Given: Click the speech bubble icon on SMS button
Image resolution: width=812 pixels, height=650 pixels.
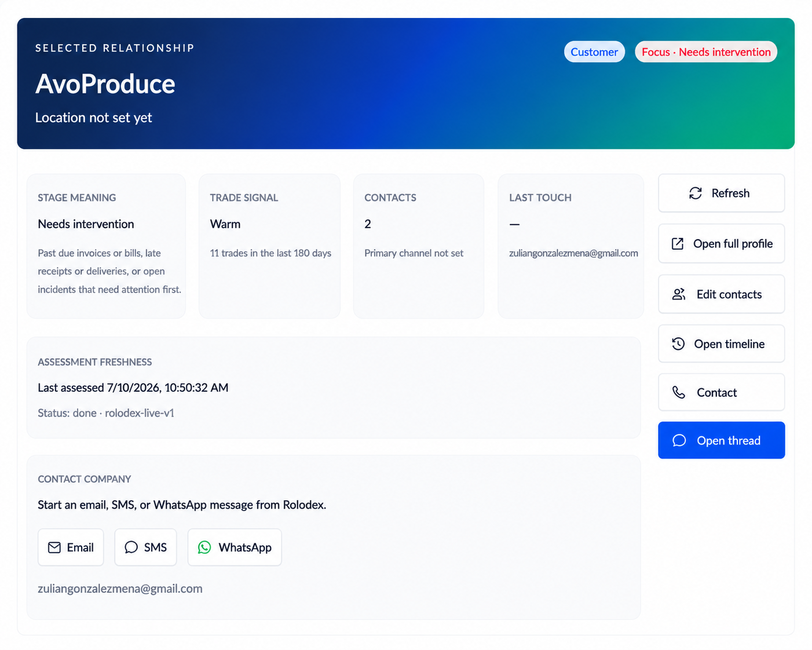Looking at the screenshot, I should 131,547.
